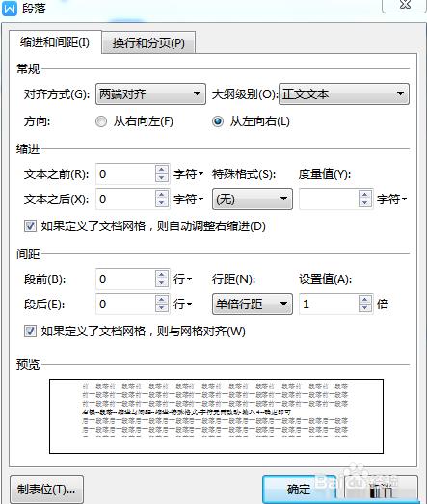
Task: Click the WPS Writer icon in title bar
Action: pos(10,9)
